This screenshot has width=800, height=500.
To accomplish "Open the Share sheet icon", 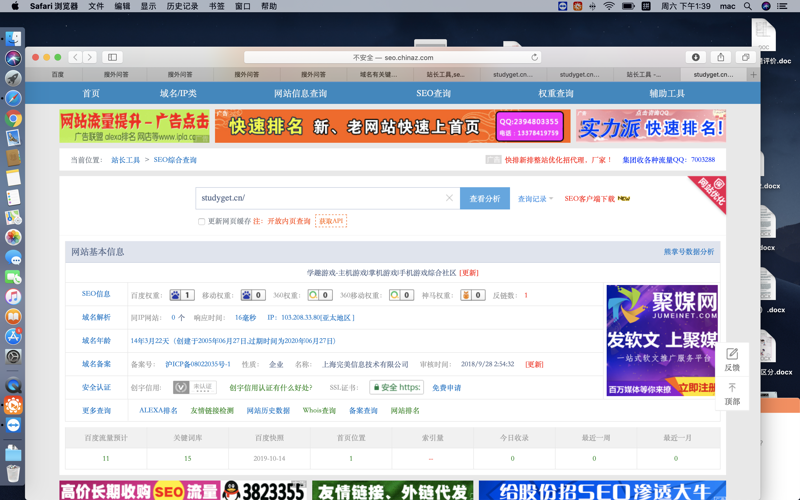I will (720, 57).
